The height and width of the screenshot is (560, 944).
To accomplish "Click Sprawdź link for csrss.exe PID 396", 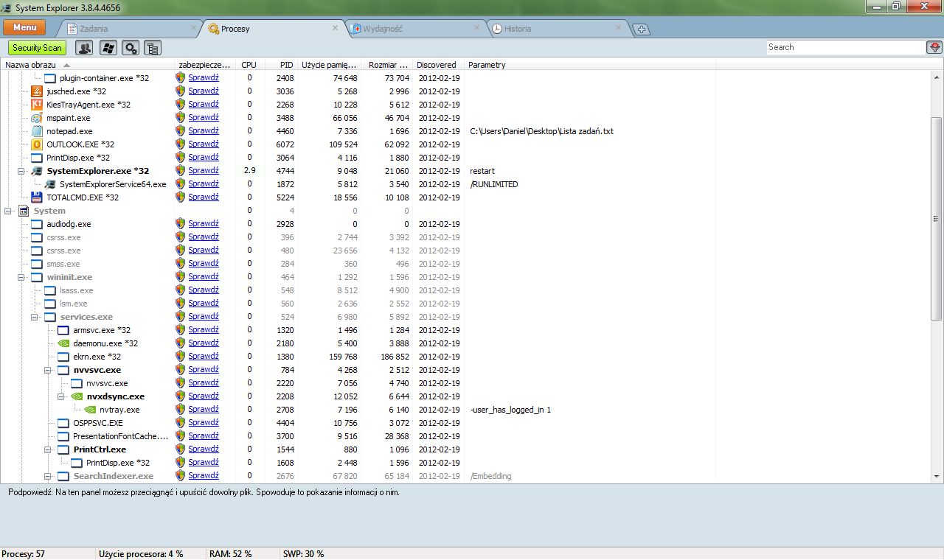I will click(203, 237).
